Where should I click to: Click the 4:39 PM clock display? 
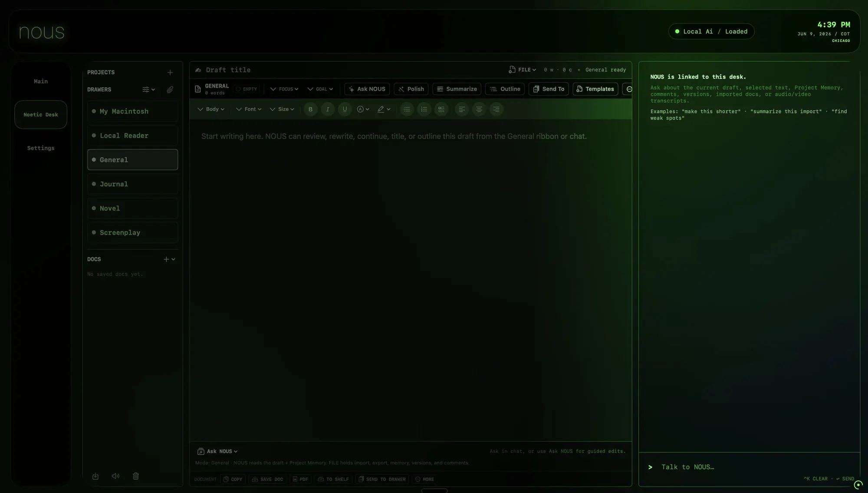click(834, 25)
